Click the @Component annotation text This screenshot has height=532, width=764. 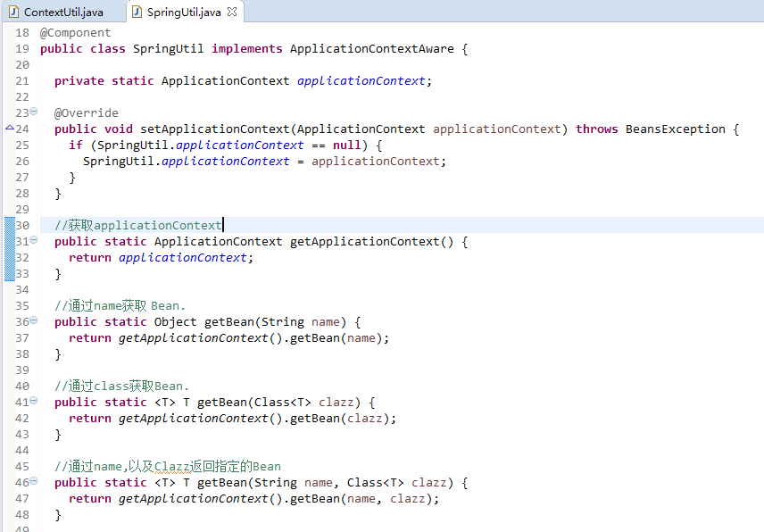[x=75, y=32]
